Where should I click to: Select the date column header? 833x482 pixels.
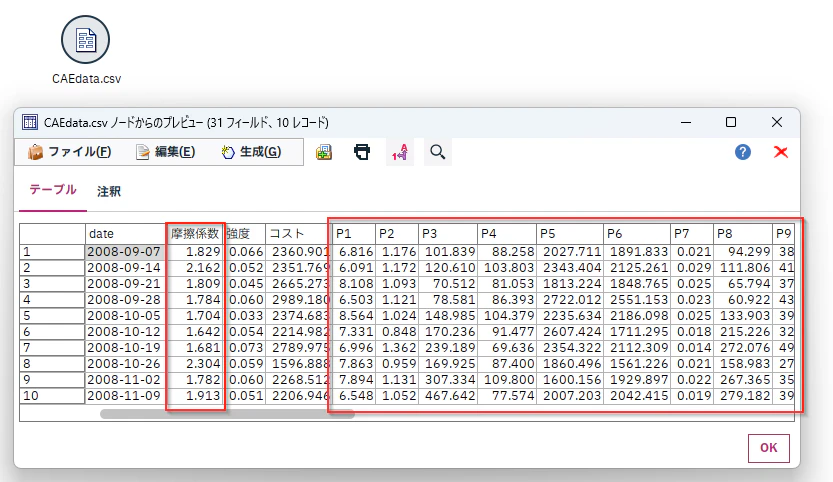pos(126,234)
